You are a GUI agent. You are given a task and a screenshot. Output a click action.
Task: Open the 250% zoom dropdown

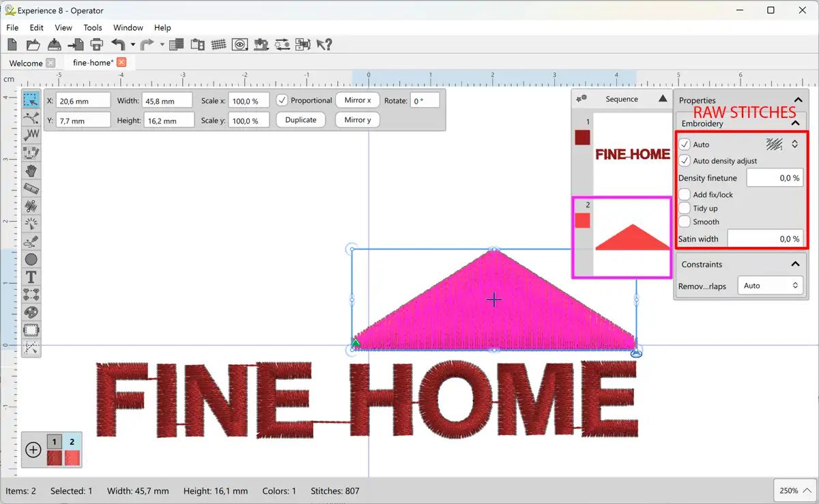[794, 490]
